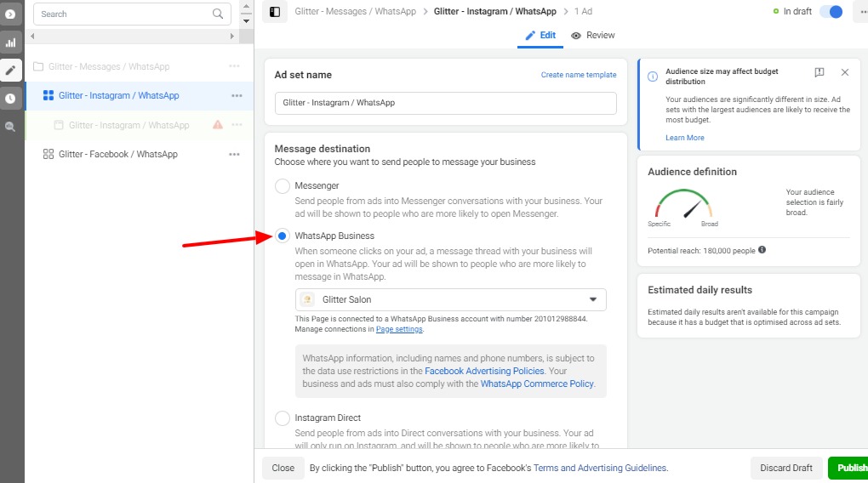
Task: Toggle the side panel layout icon
Action: click(275, 12)
